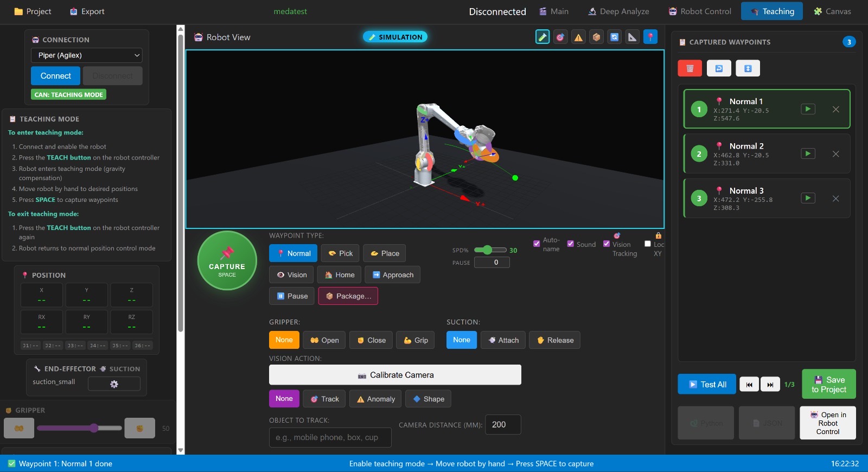The width and height of the screenshot is (868, 472).
Task: Open the Package... waypoint type option
Action: point(348,296)
